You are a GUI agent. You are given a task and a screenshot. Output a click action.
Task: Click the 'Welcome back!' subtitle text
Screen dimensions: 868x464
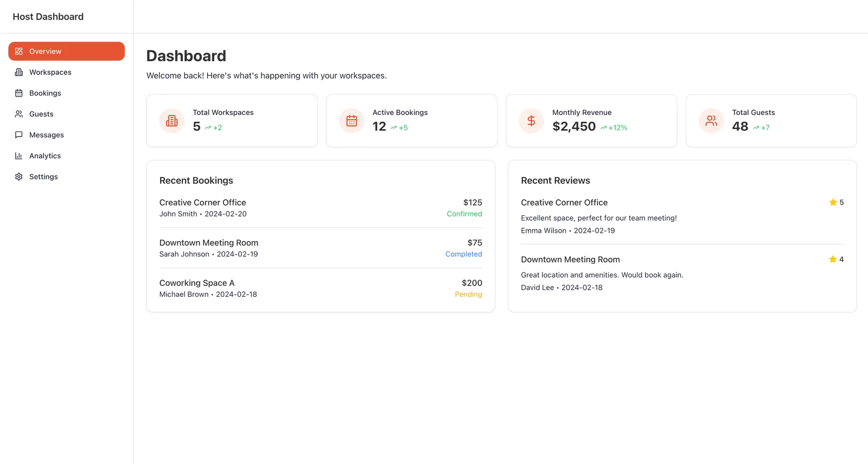[266, 75]
